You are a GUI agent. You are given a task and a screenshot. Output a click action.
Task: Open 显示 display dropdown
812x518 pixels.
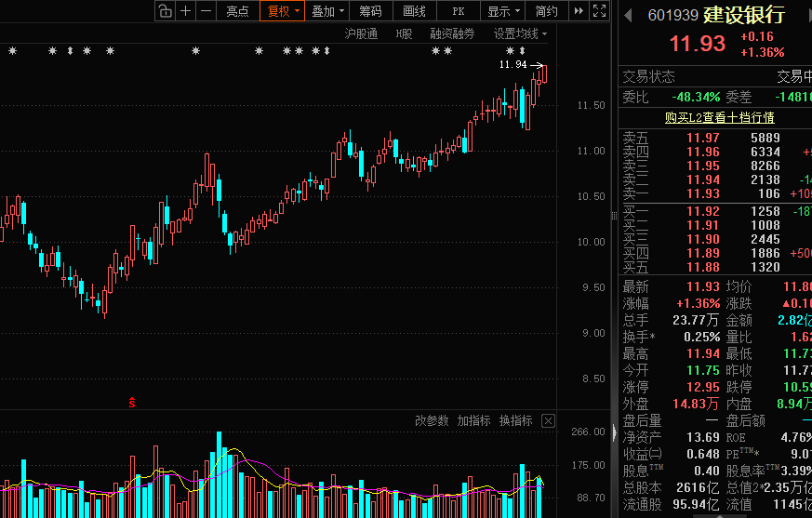point(503,11)
